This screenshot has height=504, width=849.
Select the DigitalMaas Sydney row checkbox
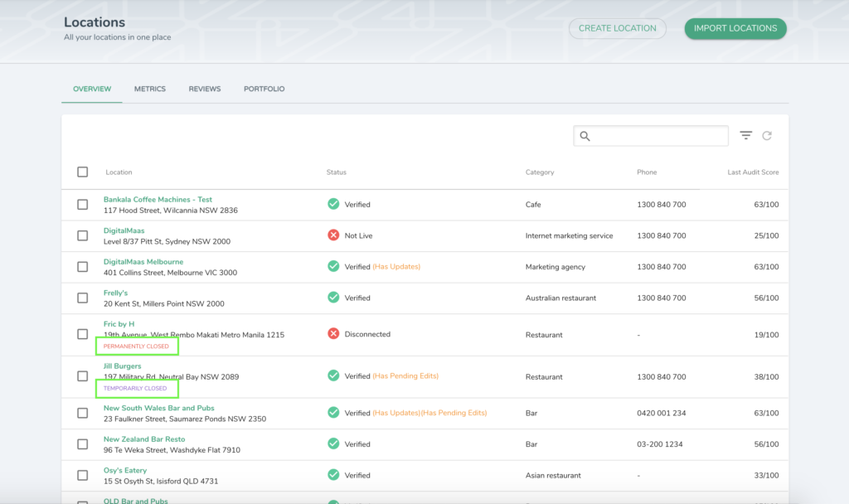point(82,235)
